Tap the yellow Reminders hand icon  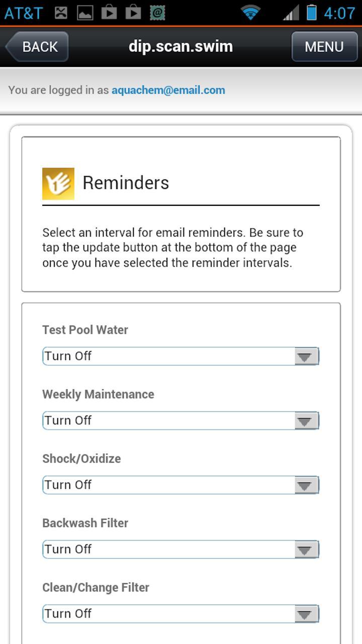pos(58,184)
